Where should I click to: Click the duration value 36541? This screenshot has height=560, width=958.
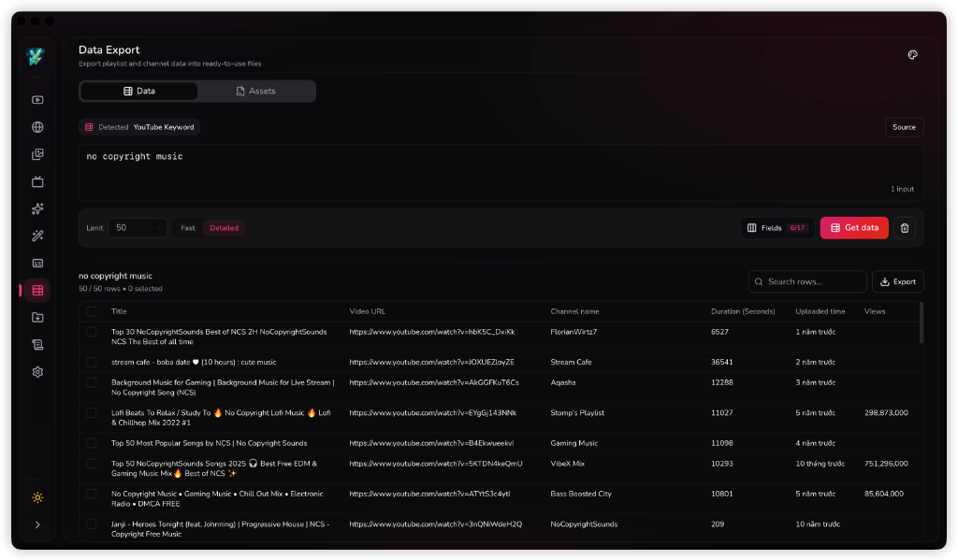(721, 362)
